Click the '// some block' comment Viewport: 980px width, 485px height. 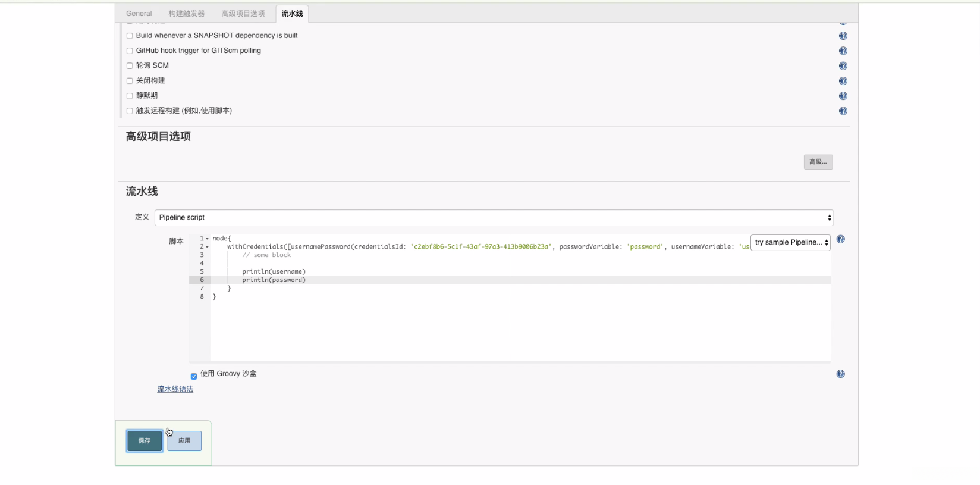click(x=266, y=255)
